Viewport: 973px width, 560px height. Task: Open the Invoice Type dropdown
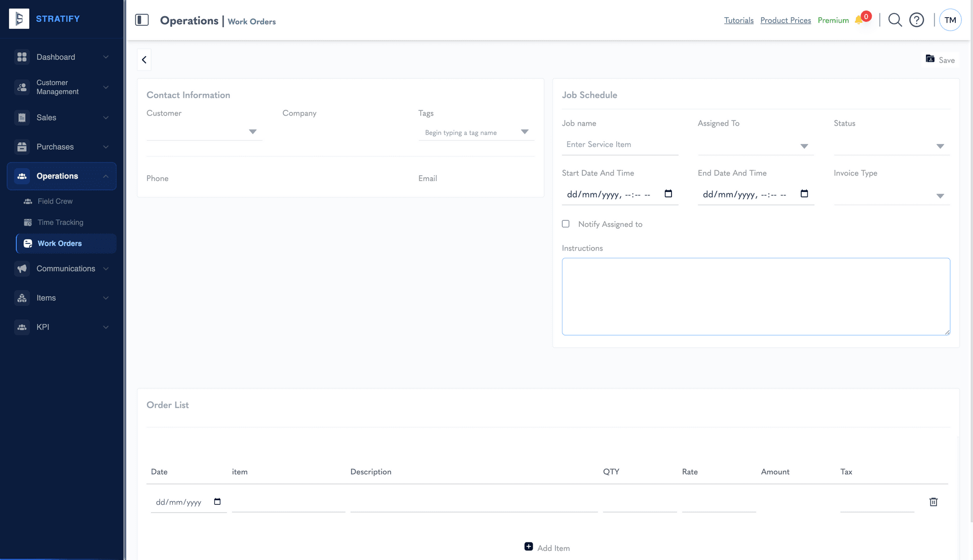[940, 195]
